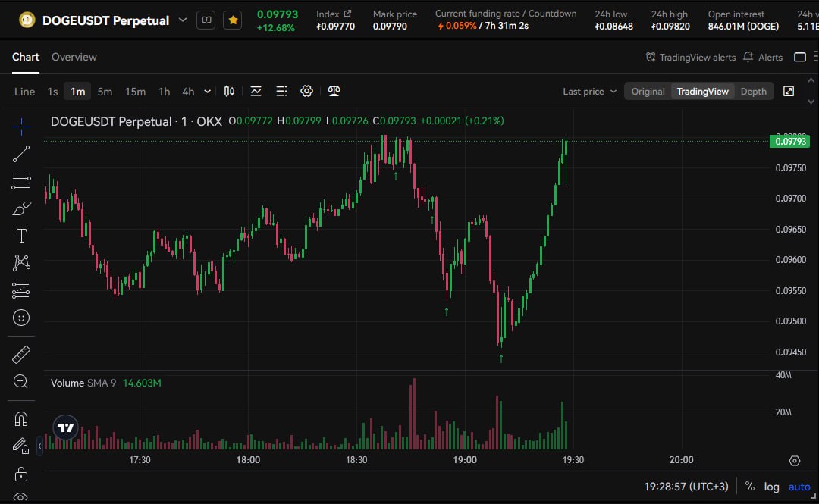Select the 1s interval
This screenshot has width=819, height=504.
coord(52,92)
